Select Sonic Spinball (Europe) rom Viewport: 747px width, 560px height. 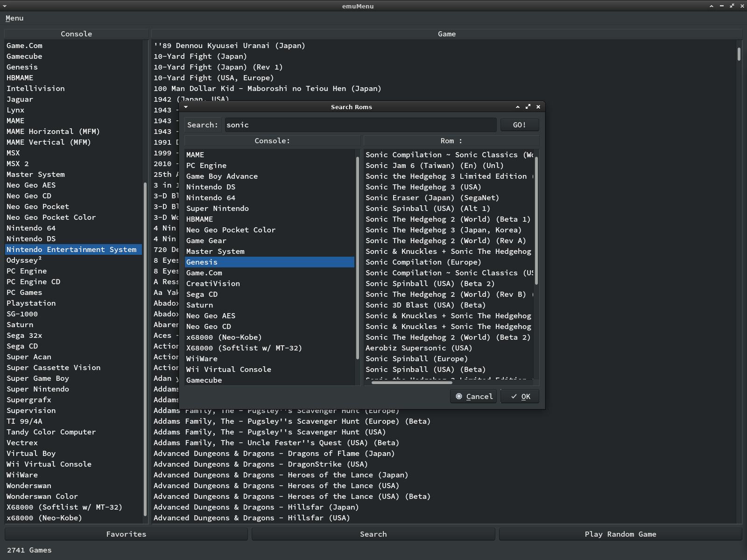click(x=449, y=359)
